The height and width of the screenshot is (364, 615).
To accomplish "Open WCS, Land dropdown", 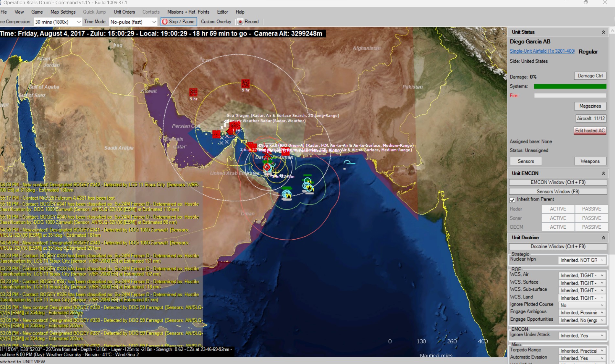I will pos(582,298).
